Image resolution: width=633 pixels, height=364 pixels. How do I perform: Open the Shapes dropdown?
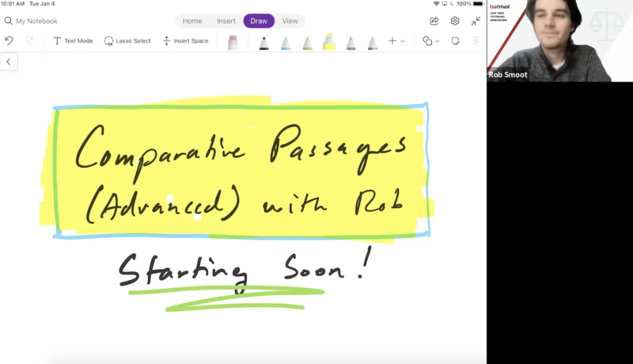click(x=430, y=41)
